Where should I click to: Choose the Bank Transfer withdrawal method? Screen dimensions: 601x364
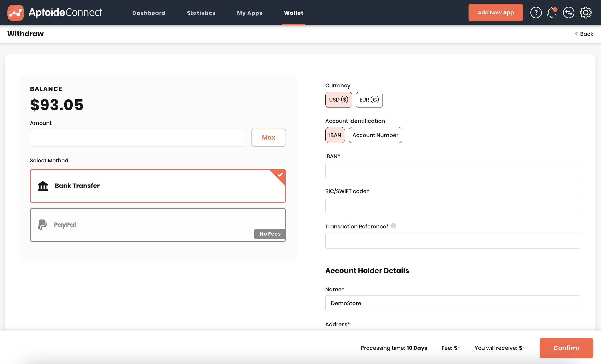(158, 186)
